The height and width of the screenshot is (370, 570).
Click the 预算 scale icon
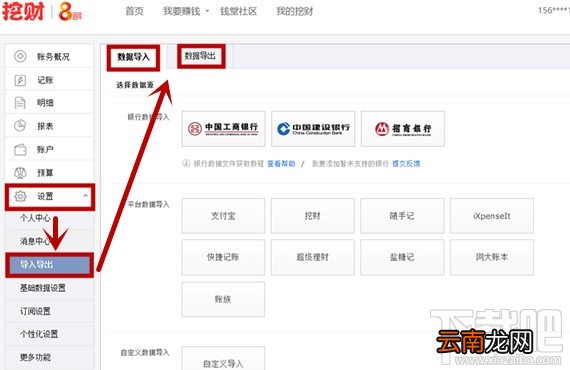pos(20,173)
